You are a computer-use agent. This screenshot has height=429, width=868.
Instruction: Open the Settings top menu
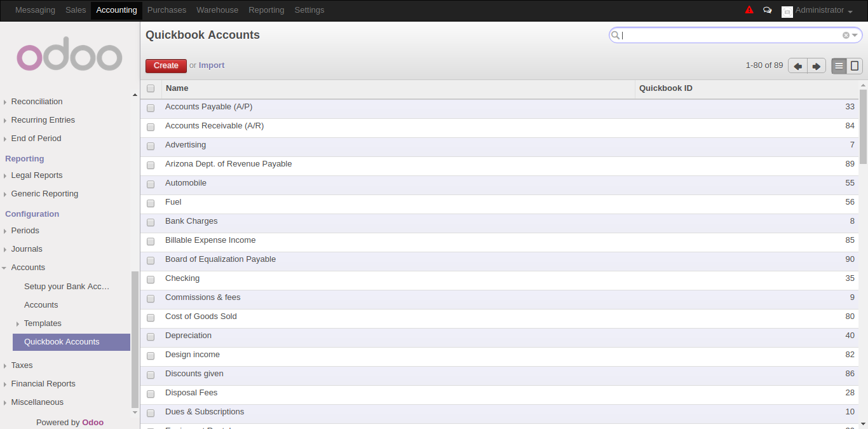click(309, 10)
